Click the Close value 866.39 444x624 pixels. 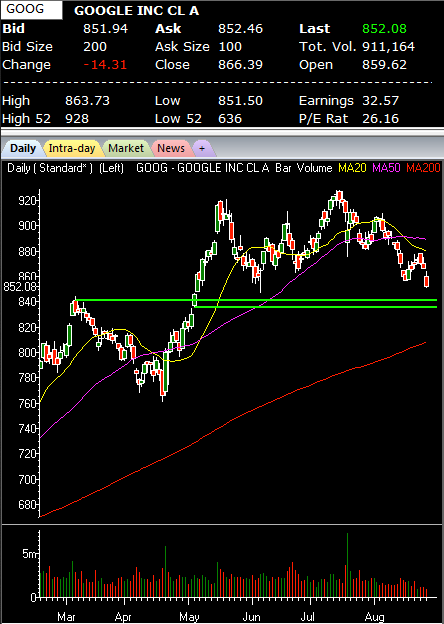(x=240, y=64)
